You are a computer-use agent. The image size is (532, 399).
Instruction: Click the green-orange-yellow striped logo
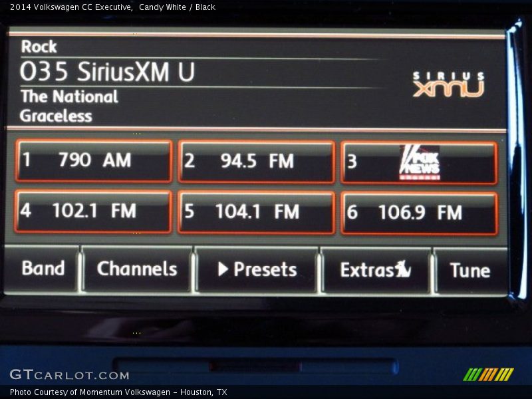488,374
